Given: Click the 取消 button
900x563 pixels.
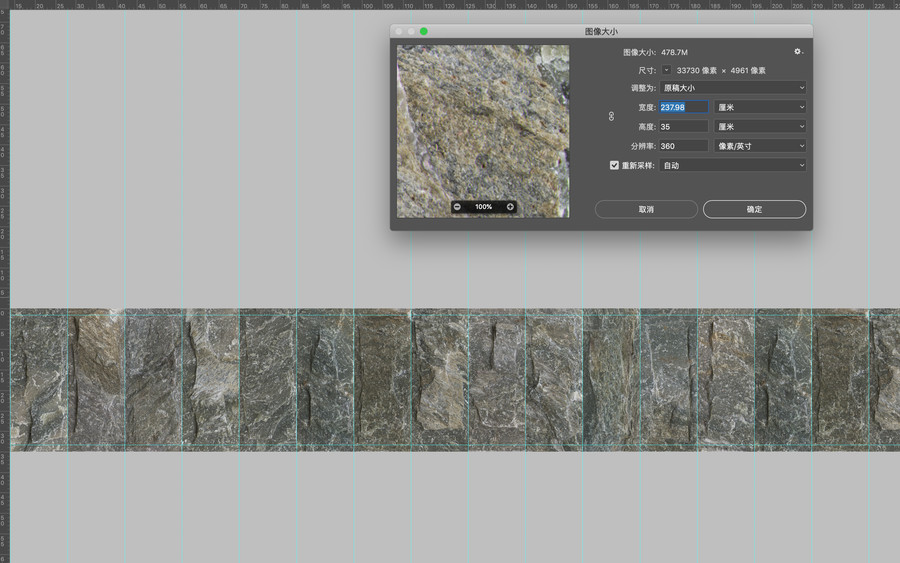Looking at the screenshot, I should 646,209.
